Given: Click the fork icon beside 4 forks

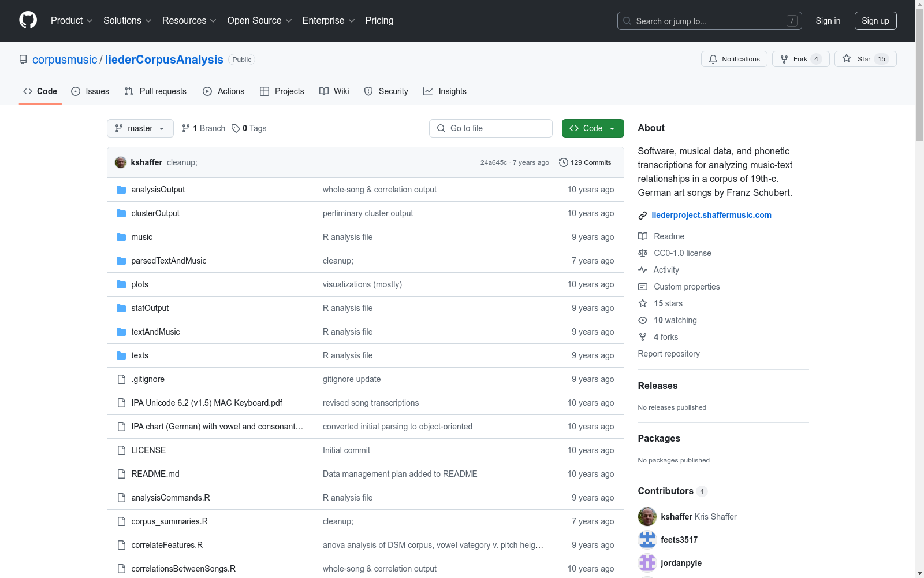Looking at the screenshot, I should [643, 337].
